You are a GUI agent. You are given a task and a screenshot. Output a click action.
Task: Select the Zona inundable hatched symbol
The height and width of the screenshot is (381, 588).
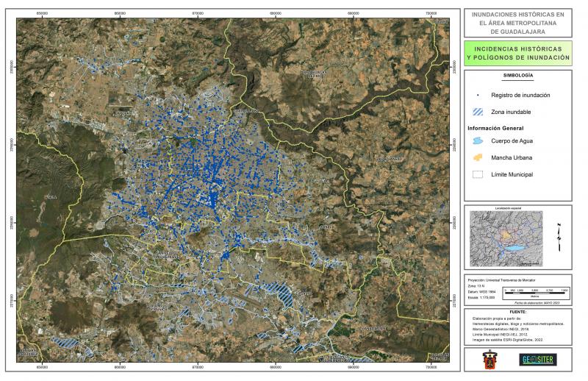[478, 112]
